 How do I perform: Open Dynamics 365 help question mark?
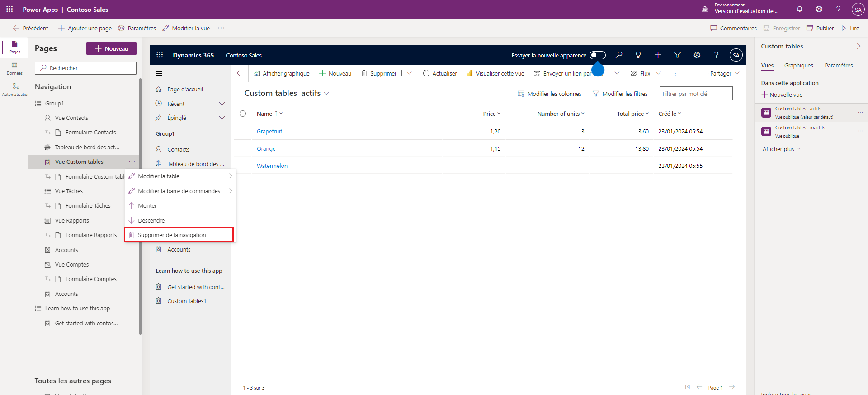[716, 55]
